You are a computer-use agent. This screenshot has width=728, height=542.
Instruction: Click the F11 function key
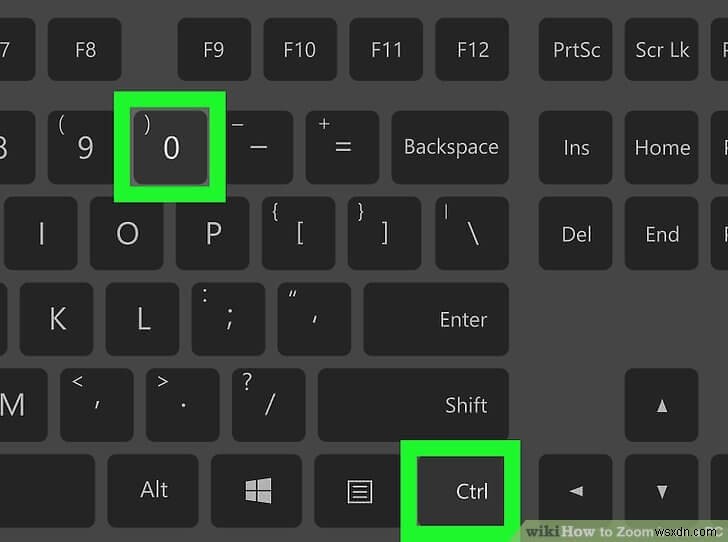tap(386, 49)
